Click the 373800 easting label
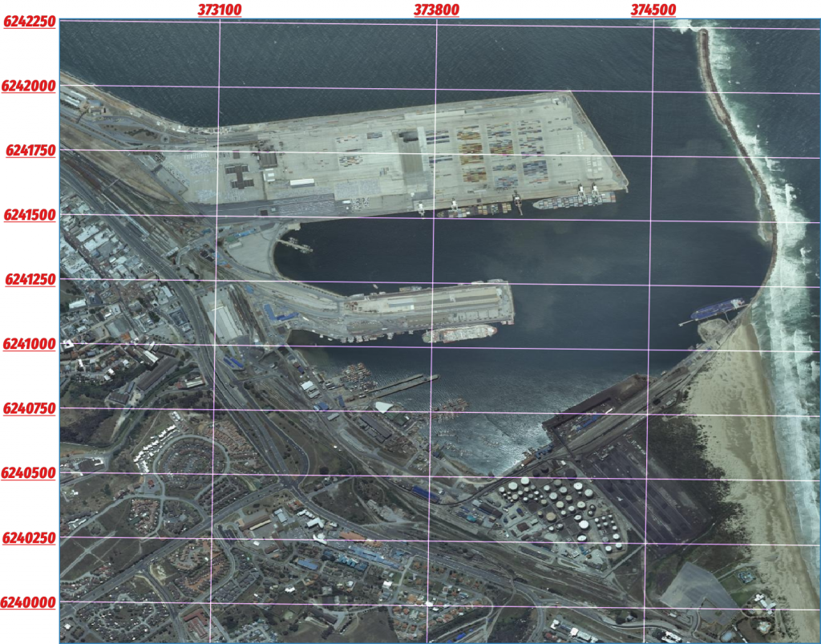 click(x=436, y=10)
